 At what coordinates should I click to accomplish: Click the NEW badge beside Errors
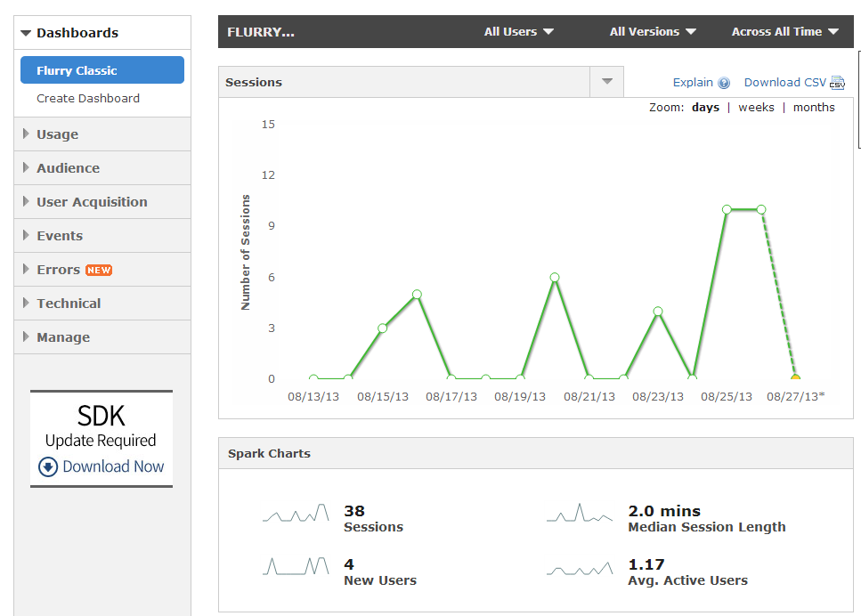tap(98, 270)
